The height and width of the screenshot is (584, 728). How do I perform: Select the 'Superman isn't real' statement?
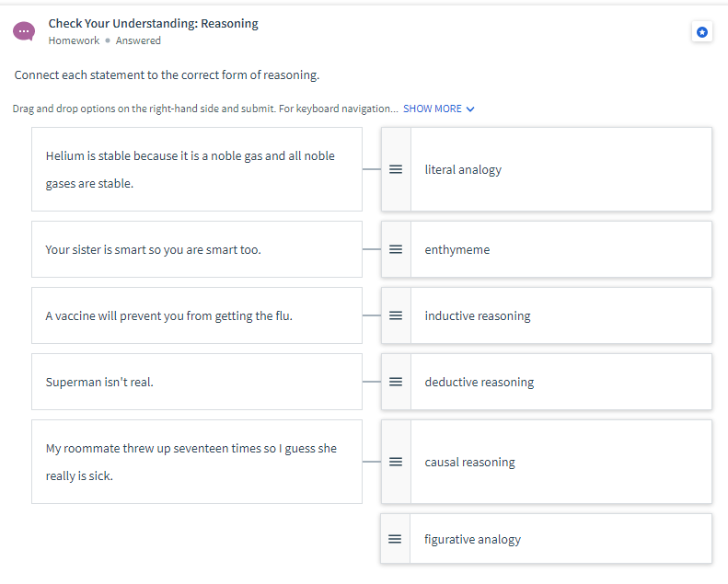196,382
